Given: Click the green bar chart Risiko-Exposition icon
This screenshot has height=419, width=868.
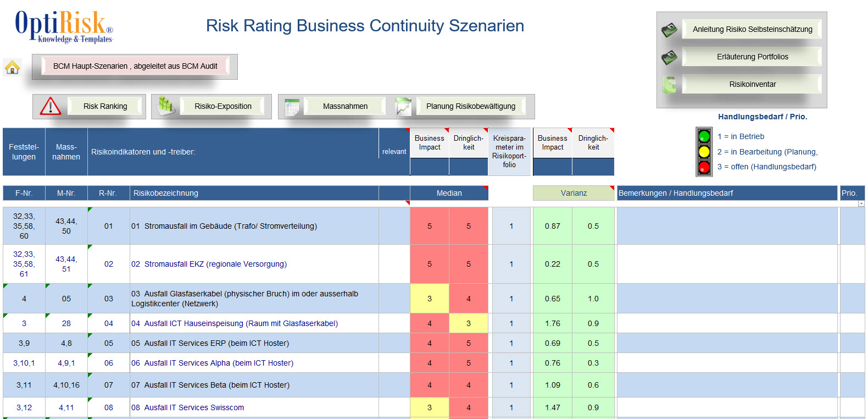Looking at the screenshot, I should point(166,106).
